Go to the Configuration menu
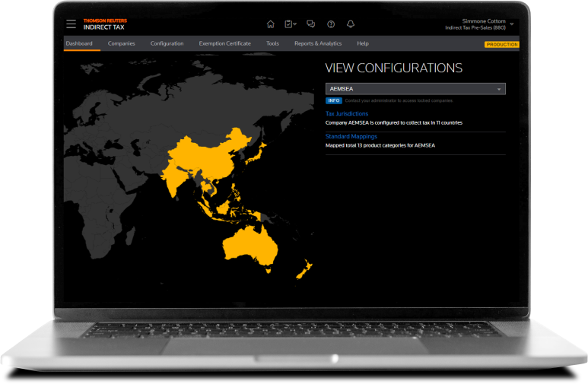 (x=167, y=44)
